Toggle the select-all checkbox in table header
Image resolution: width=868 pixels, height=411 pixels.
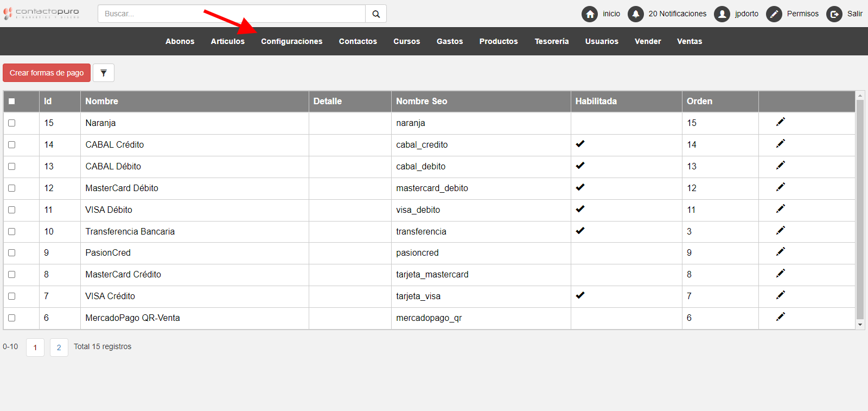[x=12, y=101]
